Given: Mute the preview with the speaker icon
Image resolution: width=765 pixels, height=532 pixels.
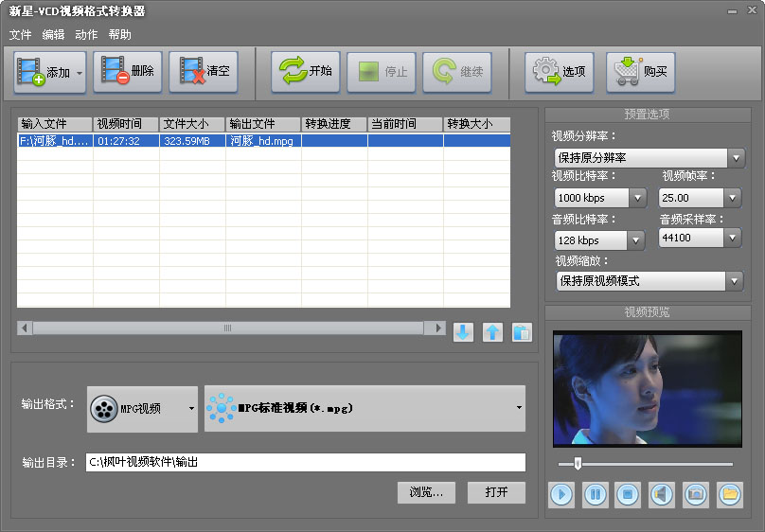Looking at the screenshot, I should pyautogui.click(x=663, y=493).
